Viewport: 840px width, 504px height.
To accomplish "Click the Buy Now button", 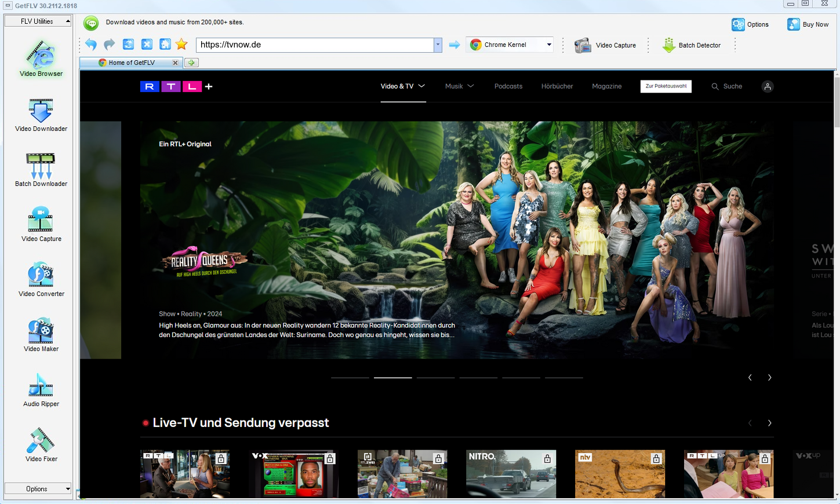I will [808, 24].
